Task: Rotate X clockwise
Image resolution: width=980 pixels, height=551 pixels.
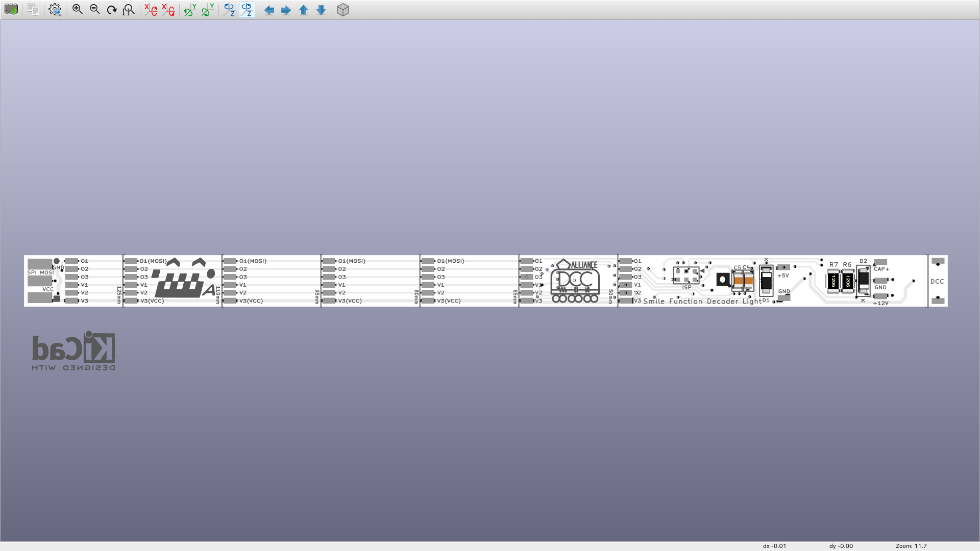Action: click(151, 10)
